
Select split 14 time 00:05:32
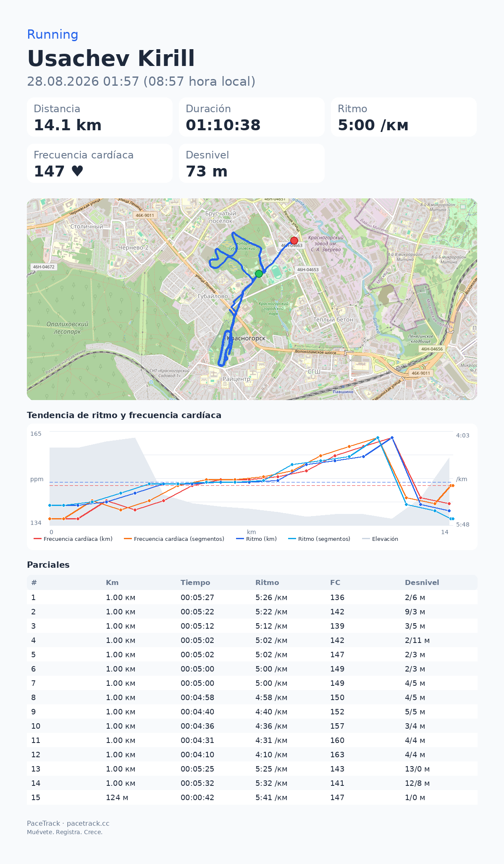(x=197, y=783)
